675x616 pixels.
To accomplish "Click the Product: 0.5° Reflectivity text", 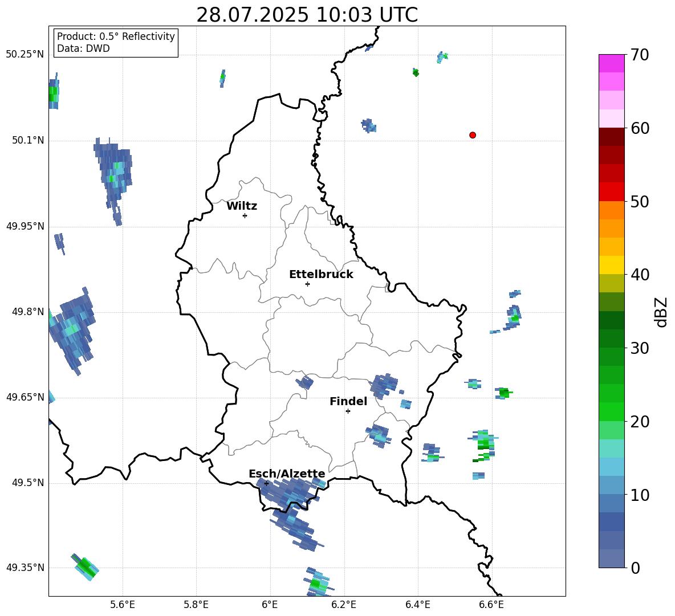I will pyautogui.click(x=116, y=36).
